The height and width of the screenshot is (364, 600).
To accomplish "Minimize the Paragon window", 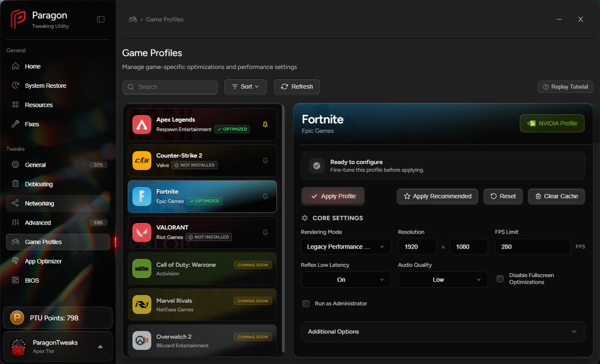I will point(558,19).
